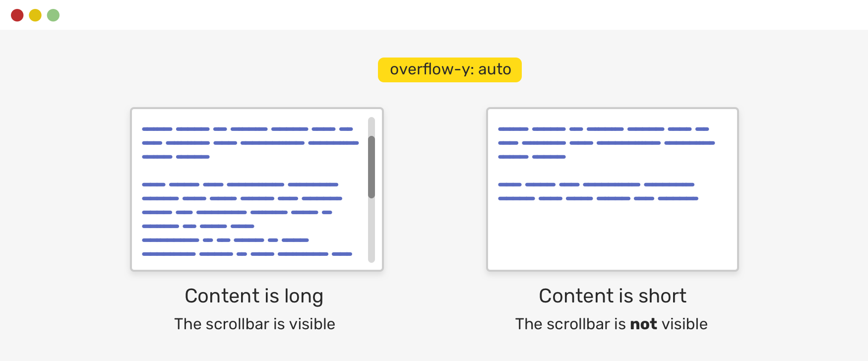Click last text line in short content box

click(598, 198)
